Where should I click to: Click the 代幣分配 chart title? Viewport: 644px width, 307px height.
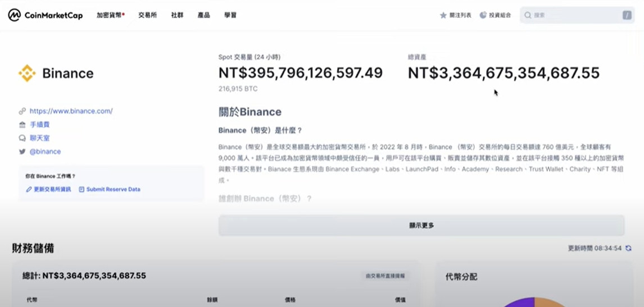coord(461,277)
